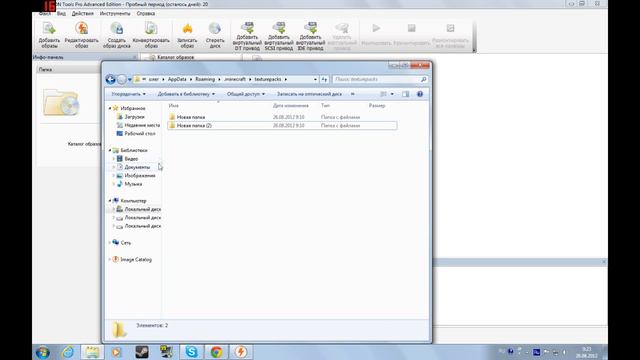The width and height of the screenshot is (640, 360).
Task: Open the recent pages dropdown next to Forward
Action: click(x=130, y=80)
